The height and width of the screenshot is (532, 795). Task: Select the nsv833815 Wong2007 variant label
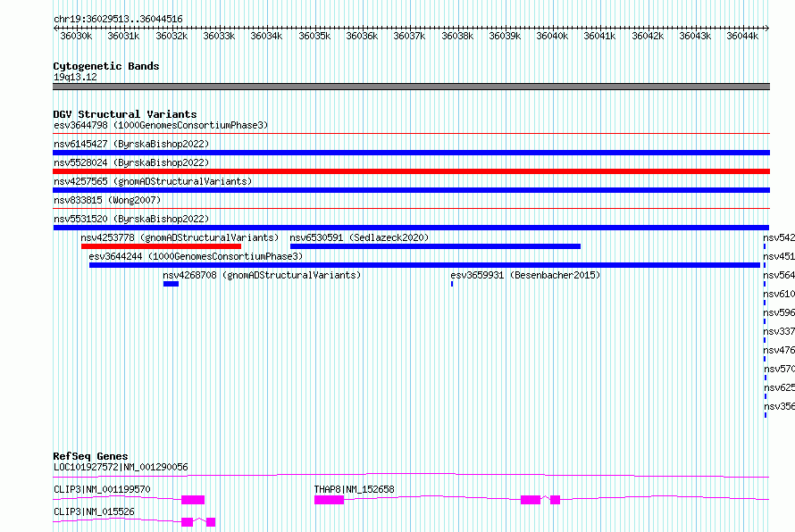(107, 200)
